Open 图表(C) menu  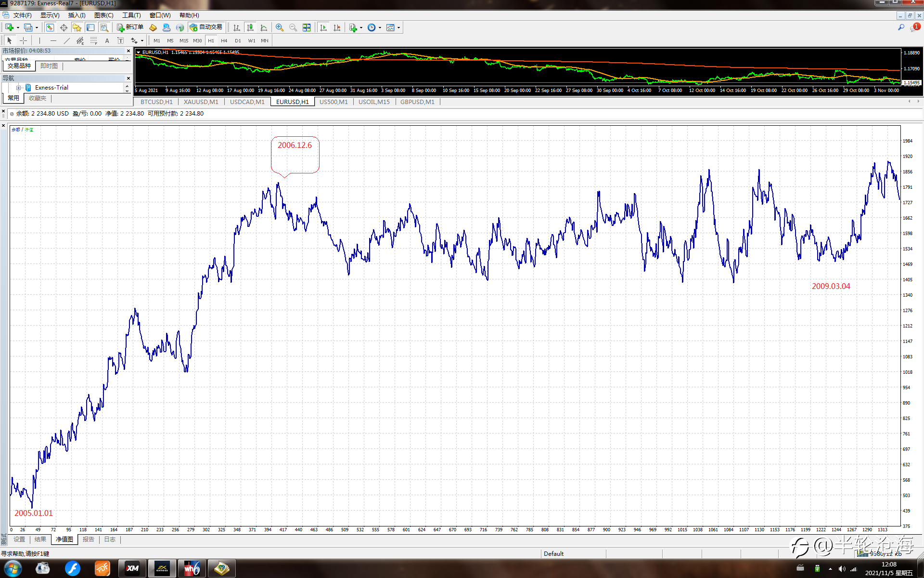(104, 15)
